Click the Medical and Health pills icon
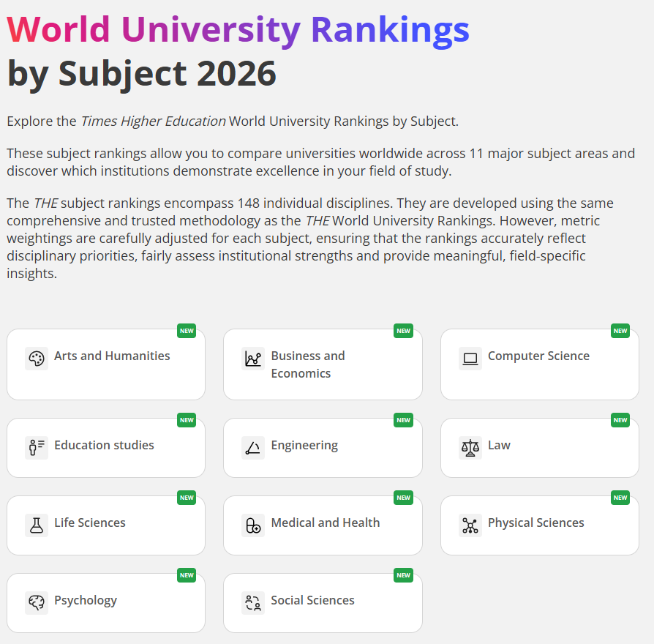This screenshot has height=644, width=654. (x=253, y=525)
